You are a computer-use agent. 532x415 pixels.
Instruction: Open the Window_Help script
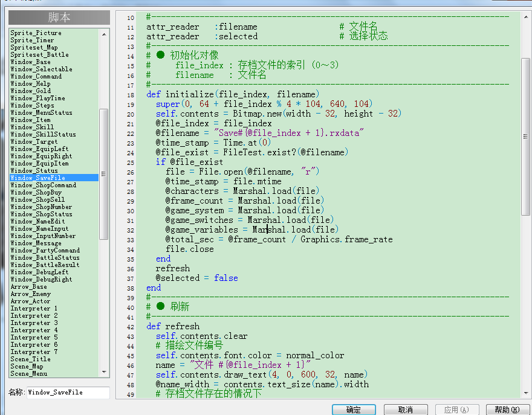click(x=31, y=84)
